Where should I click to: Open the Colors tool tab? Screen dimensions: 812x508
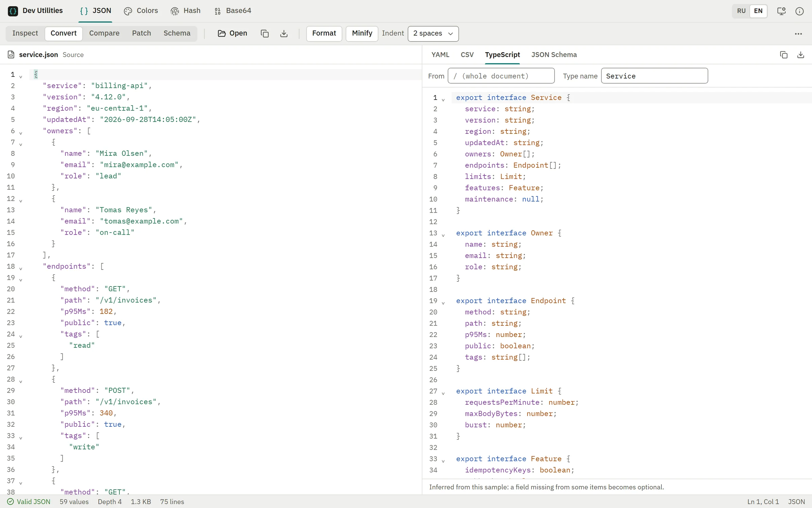[x=141, y=11]
